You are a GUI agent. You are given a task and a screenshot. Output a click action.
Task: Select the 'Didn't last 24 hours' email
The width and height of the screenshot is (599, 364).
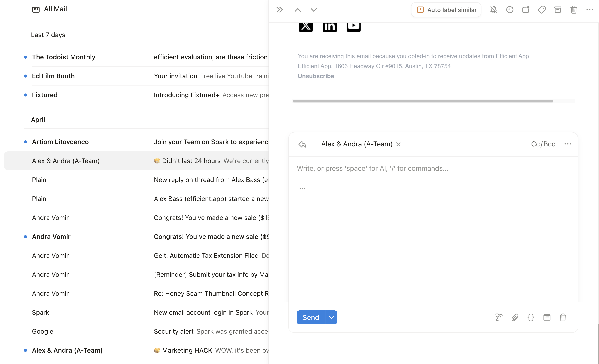(136, 161)
